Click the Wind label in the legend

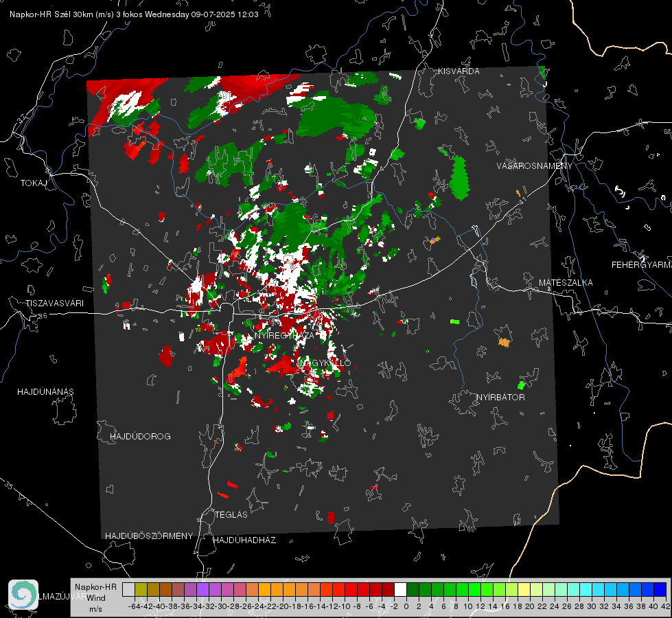(x=96, y=598)
